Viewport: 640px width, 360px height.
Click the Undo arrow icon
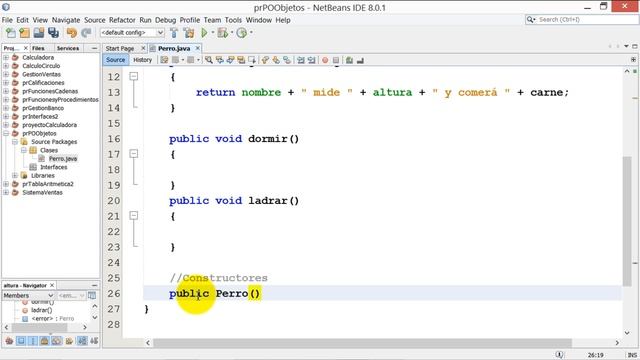coord(72,33)
